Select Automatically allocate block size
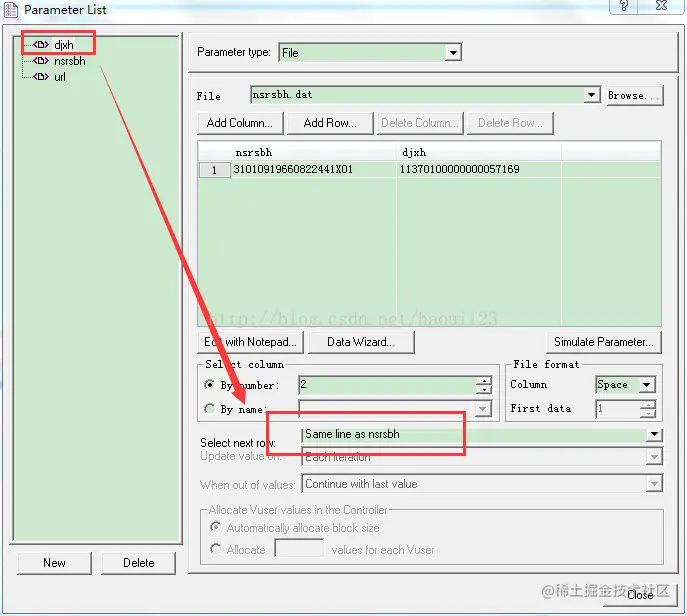687x616 pixels. [x=215, y=527]
